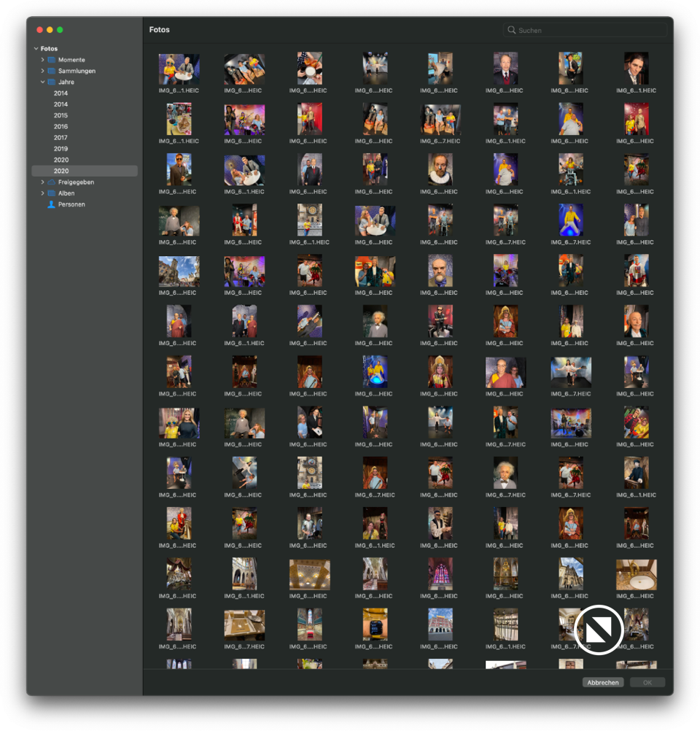700x731 pixels.
Task: Click the magnifying glass search icon
Action: click(x=512, y=31)
